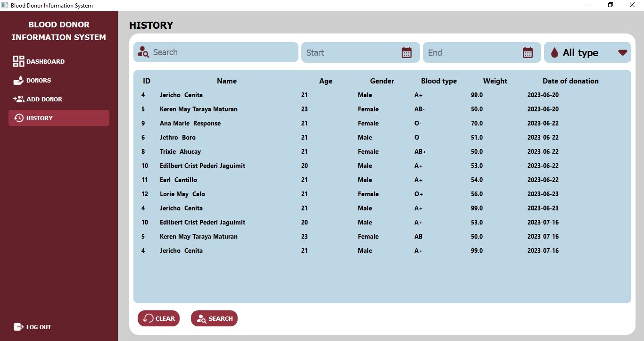The width and height of the screenshot is (644, 341).
Task: Click ID 6 in the table
Action: tap(143, 137)
